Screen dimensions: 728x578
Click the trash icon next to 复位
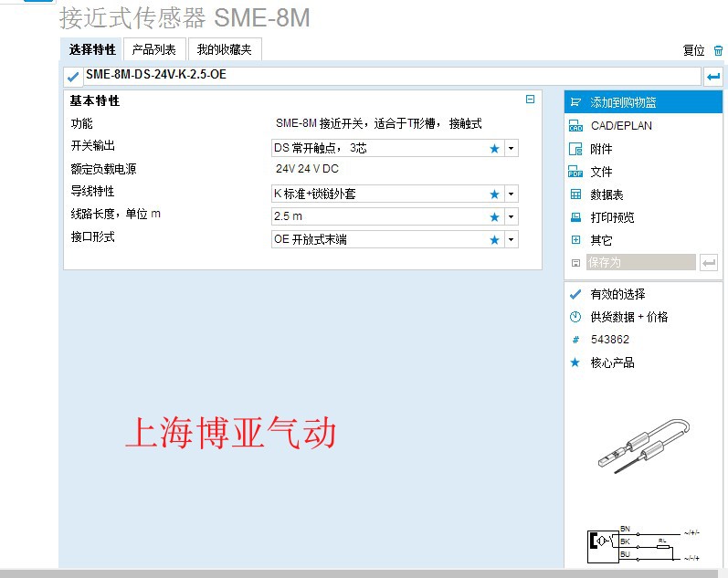tap(718, 50)
